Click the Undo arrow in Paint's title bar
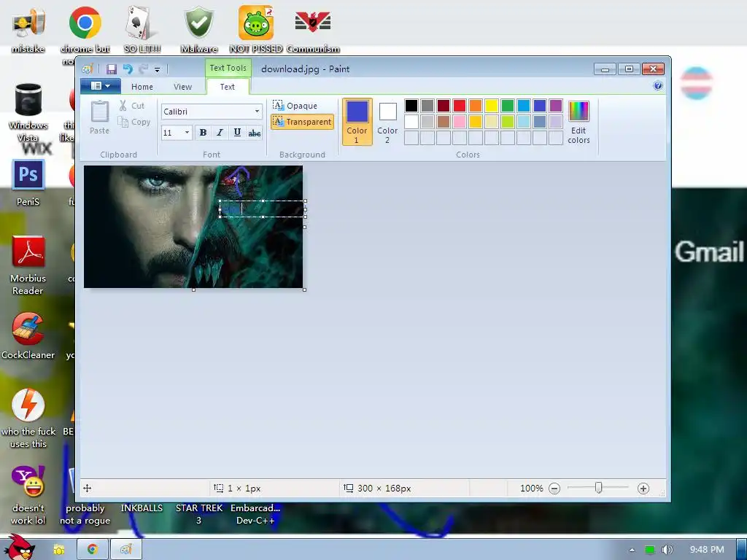 [128, 69]
